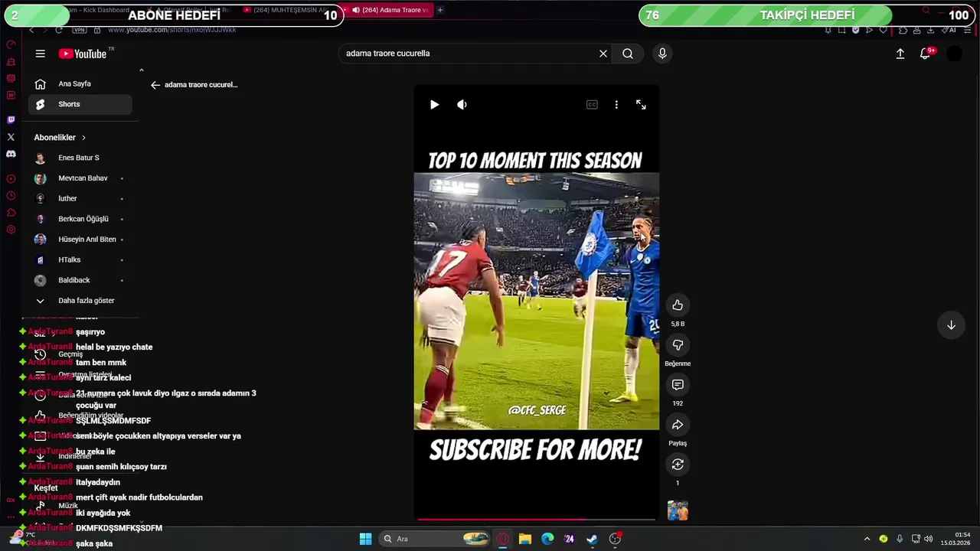Click the Short video frame

(x=536, y=301)
